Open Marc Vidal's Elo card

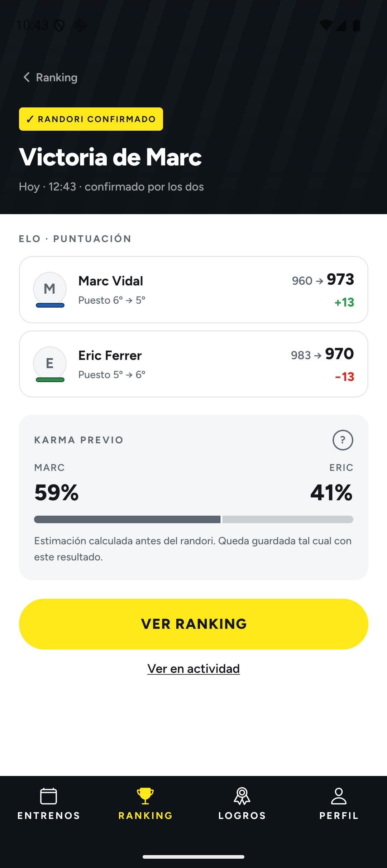click(193, 290)
